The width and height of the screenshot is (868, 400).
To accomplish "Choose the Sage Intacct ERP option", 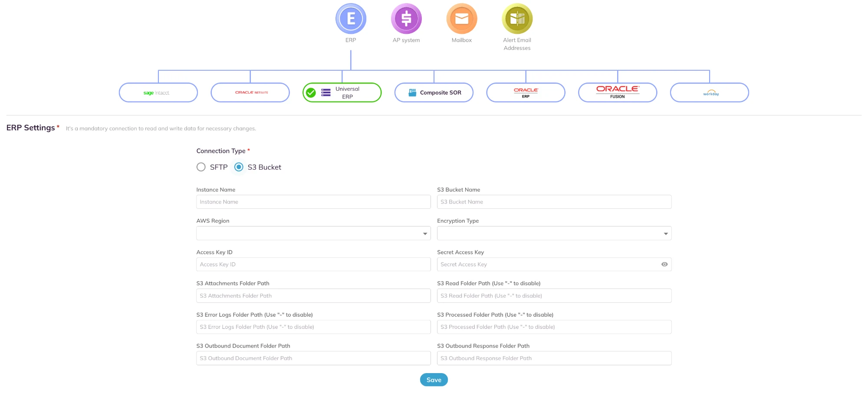I will (x=158, y=92).
